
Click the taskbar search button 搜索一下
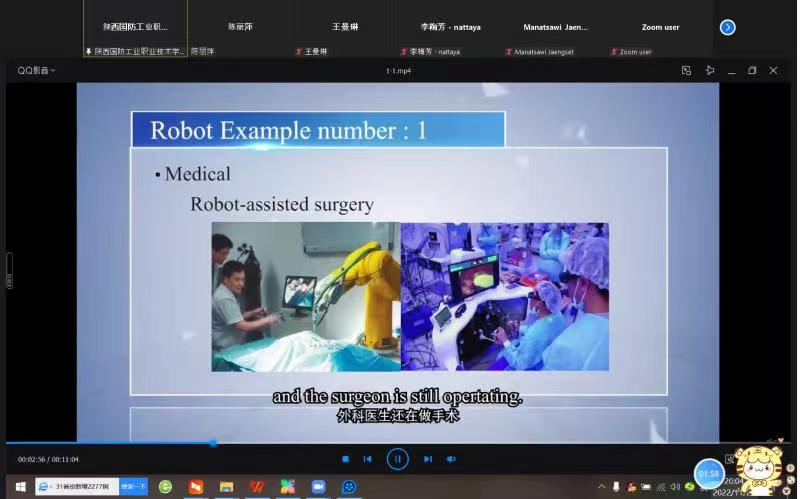(x=133, y=487)
